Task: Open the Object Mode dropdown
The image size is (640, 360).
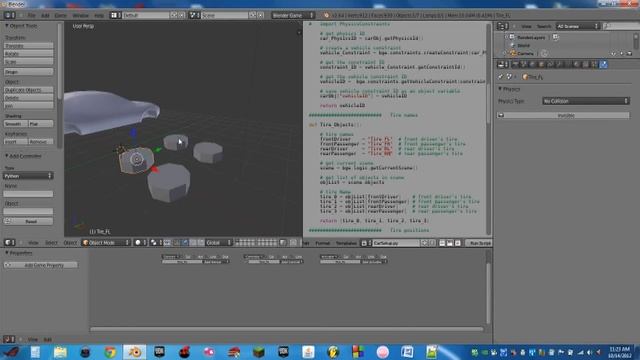Action: 106,242
